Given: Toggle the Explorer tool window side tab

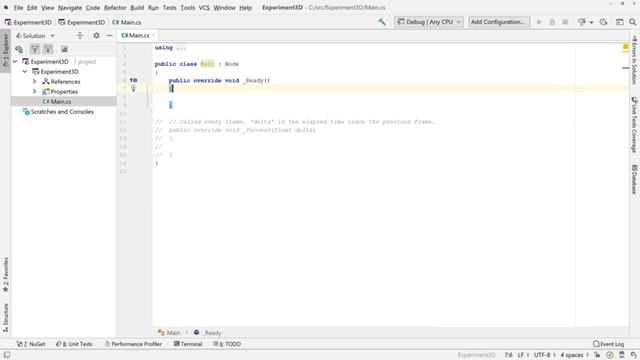Looking at the screenshot, I should [5, 51].
